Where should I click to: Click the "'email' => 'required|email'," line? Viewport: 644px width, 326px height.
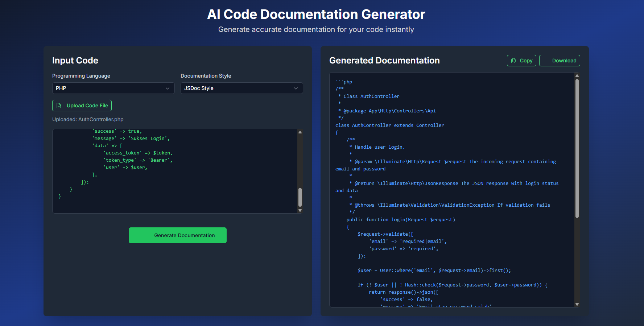408,242
